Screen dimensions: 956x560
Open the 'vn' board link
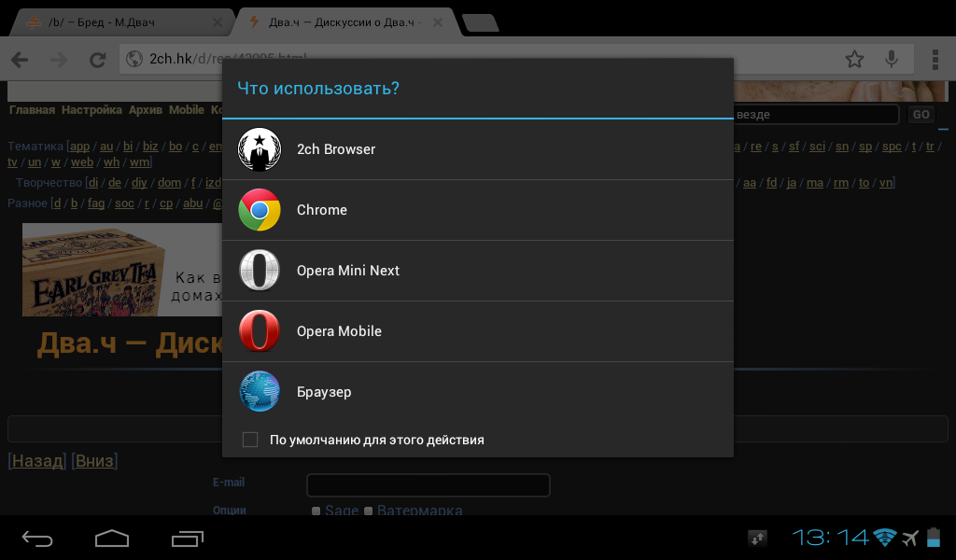point(886,183)
